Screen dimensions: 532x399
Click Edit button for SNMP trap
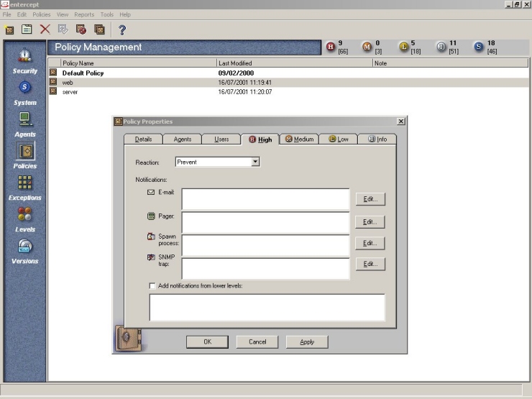(370, 264)
